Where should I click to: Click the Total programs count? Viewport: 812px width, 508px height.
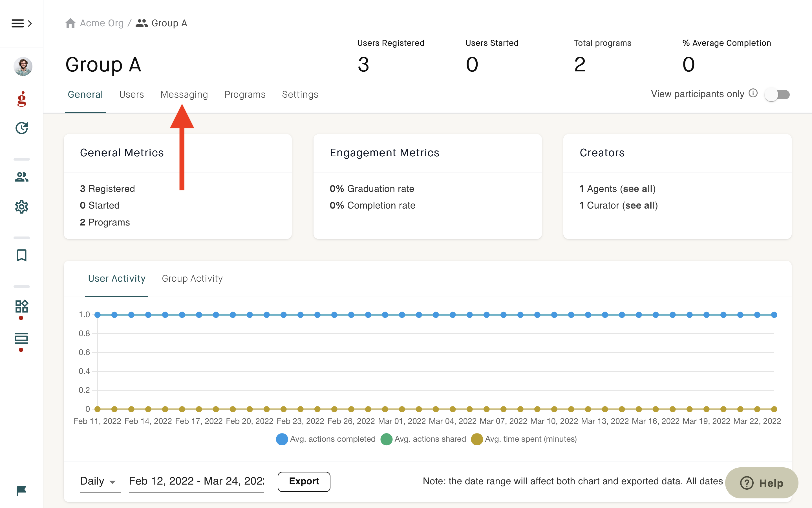point(580,65)
